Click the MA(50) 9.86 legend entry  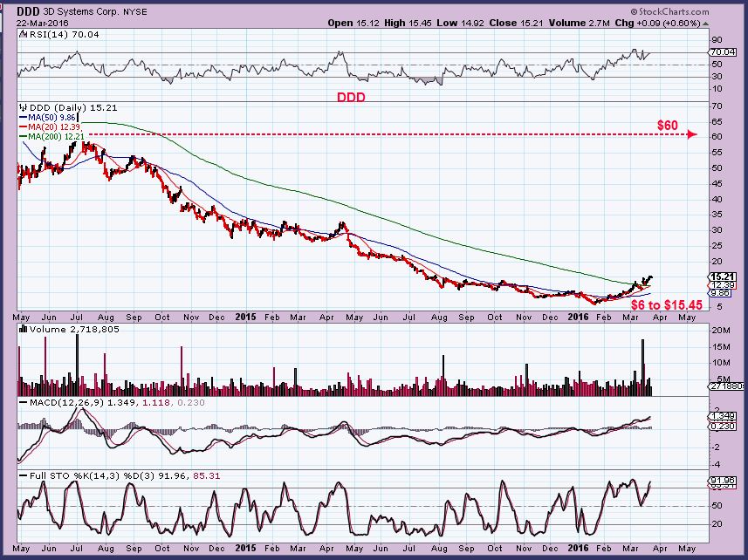coord(48,117)
